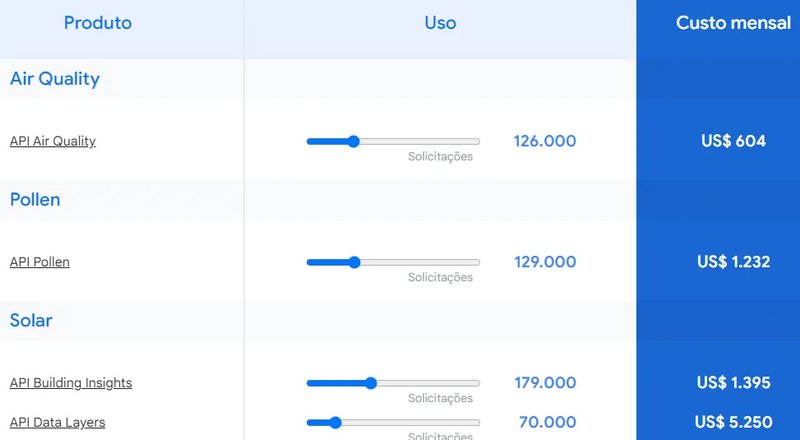Click the 70.000 requests value
Image resolution: width=800 pixels, height=440 pixels.
[547, 422]
